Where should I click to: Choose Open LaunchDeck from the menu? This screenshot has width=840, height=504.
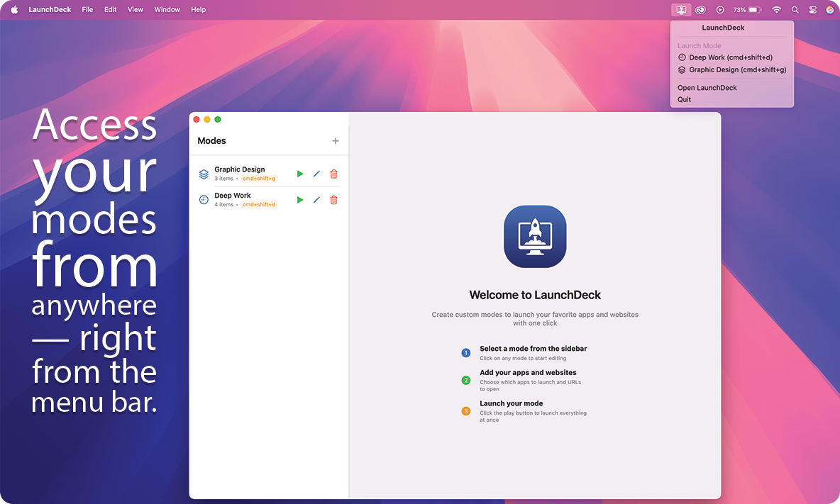[707, 87]
